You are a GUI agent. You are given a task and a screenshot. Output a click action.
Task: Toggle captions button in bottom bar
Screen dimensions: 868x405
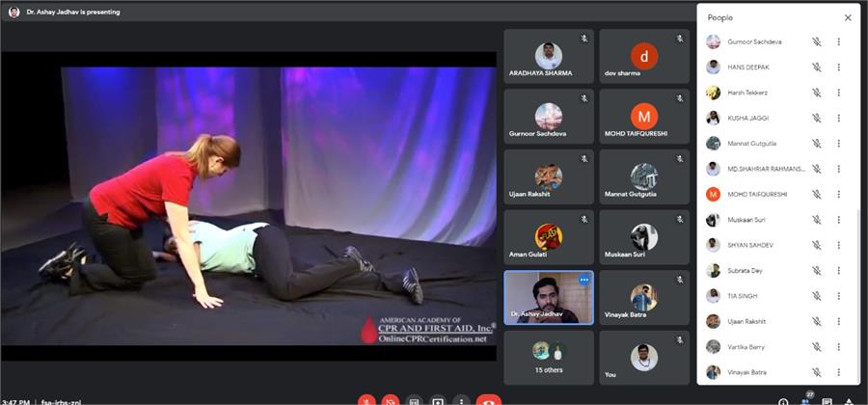415,400
